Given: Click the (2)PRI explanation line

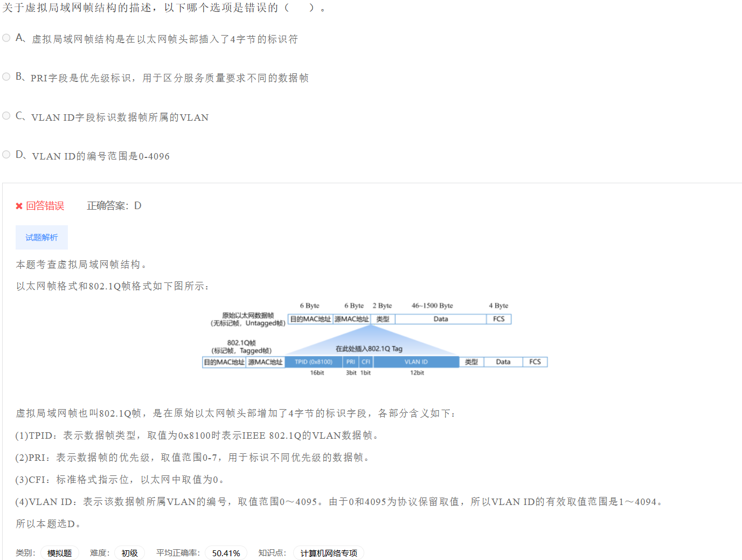Looking at the screenshot, I should tap(193, 458).
